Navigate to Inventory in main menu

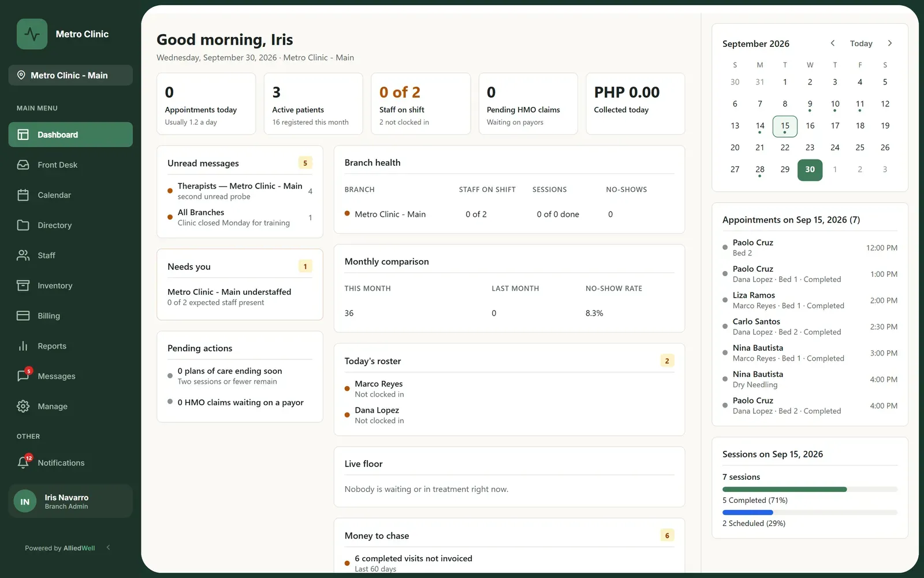click(x=70, y=286)
